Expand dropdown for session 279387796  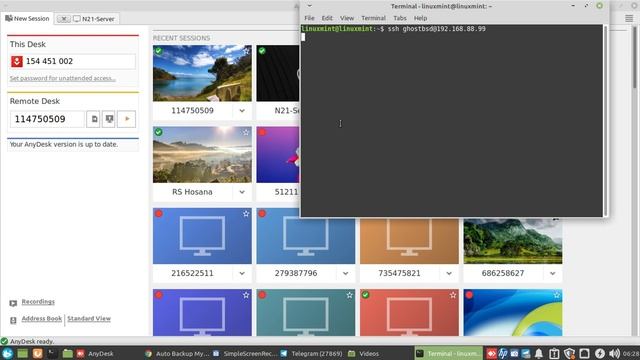tap(346, 273)
